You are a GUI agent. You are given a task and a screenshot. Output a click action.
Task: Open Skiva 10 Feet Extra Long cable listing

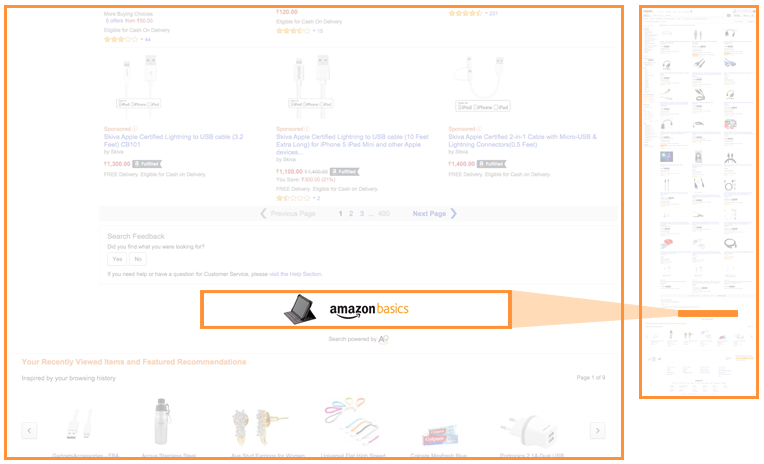352,144
